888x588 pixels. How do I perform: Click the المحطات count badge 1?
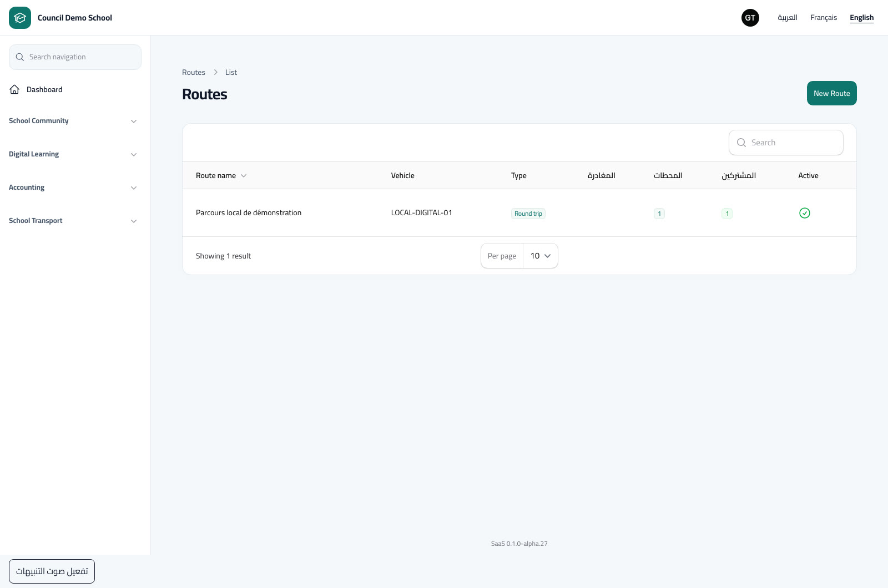tap(659, 214)
